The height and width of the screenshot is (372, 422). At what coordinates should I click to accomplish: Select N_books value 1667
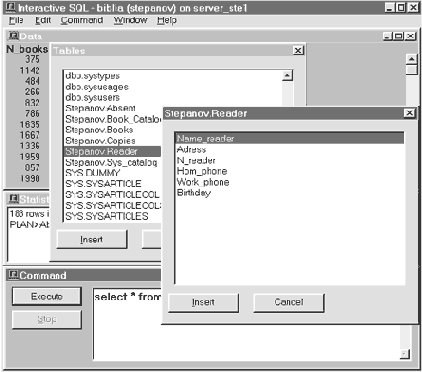30,135
